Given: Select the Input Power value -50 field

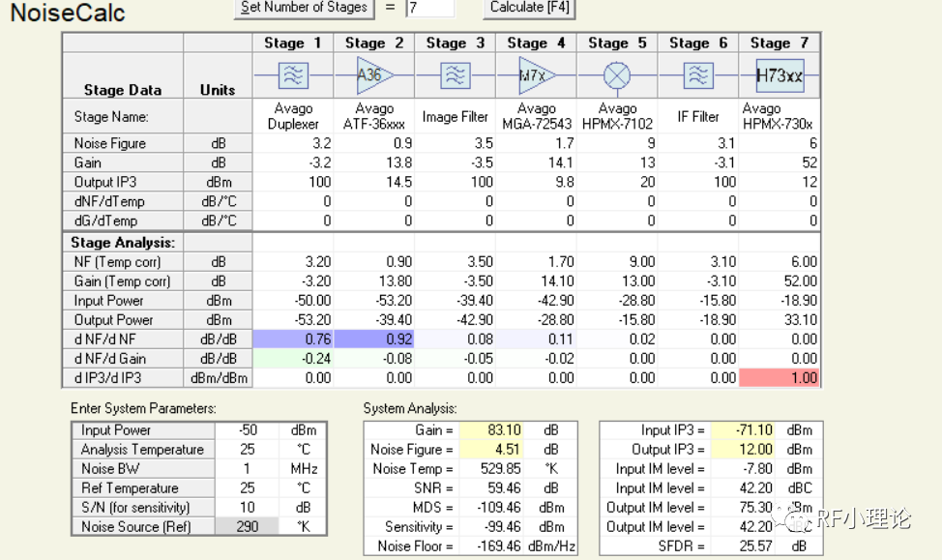Looking at the screenshot, I should tap(247, 430).
